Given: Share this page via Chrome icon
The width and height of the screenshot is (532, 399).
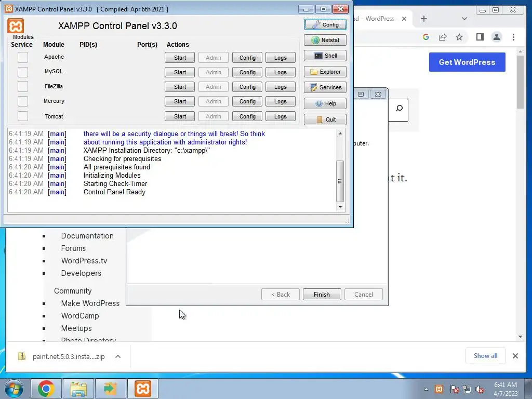Looking at the screenshot, I should tap(443, 37).
